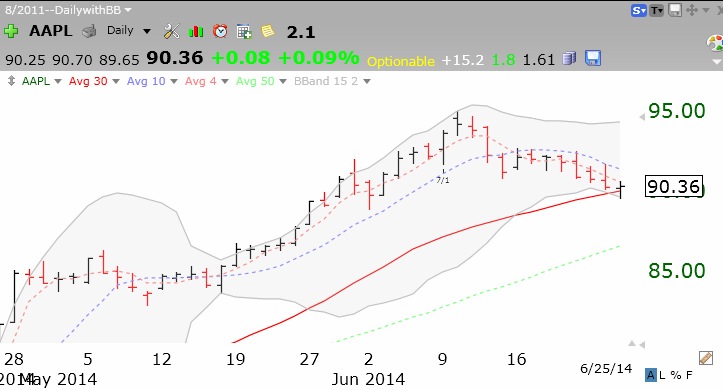Click the up-down arrows pane resize icon
Viewport: 723px width, 390px height.
12,81
